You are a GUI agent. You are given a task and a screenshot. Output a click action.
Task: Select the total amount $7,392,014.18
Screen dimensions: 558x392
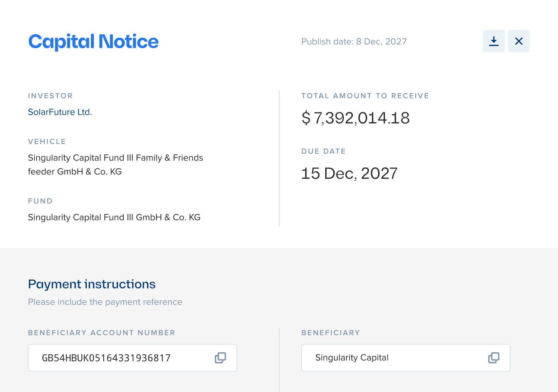pyautogui.click(x=355, y=118)
